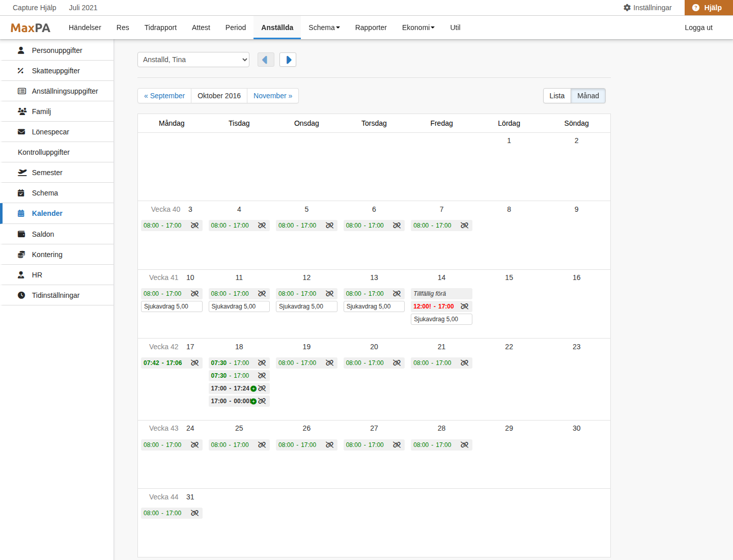This screenshot has height=560, width=733.
Task: Click the Lönespecar envelope icon
Action: click(21, 132)
